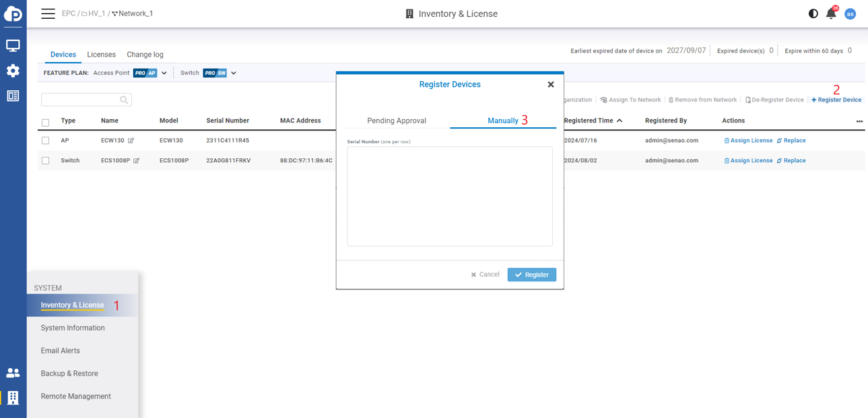Click the Register button in dialog
The image size is (868, 418).
click(x=531, y=275)
